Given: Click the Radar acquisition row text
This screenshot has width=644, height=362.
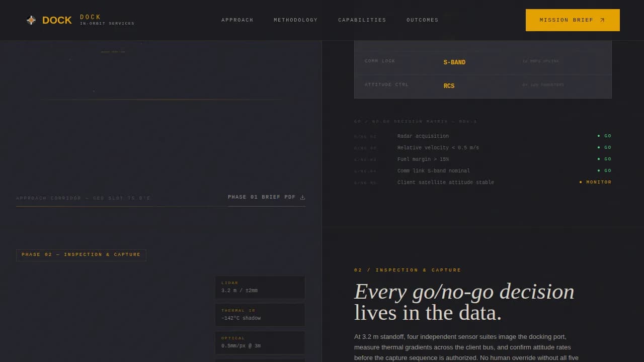Looking at the screenshot, I should click(x=423, y=136).
